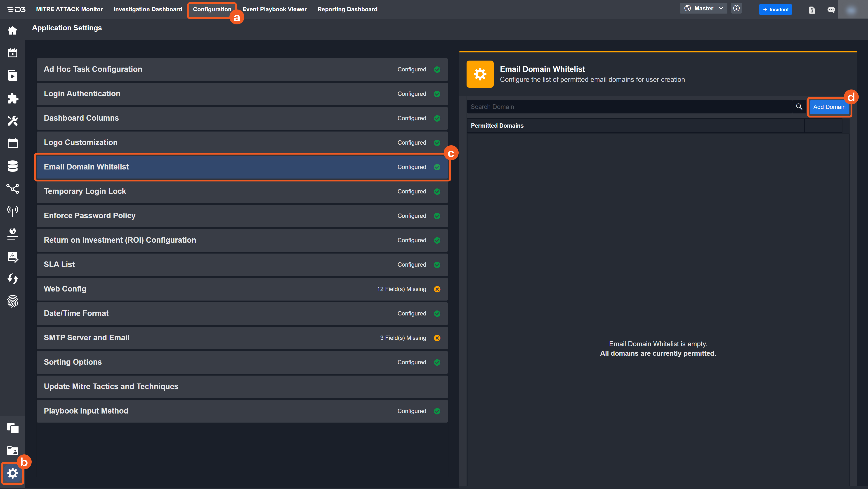This screenshot has width=868, height=489.
Task: Open the database stack icon
Action: tap(12, 166)
